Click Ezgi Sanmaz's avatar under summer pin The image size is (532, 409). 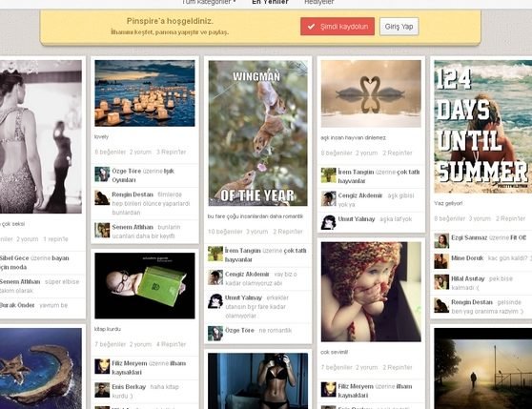pyautogui.click(x=441, y=241)
